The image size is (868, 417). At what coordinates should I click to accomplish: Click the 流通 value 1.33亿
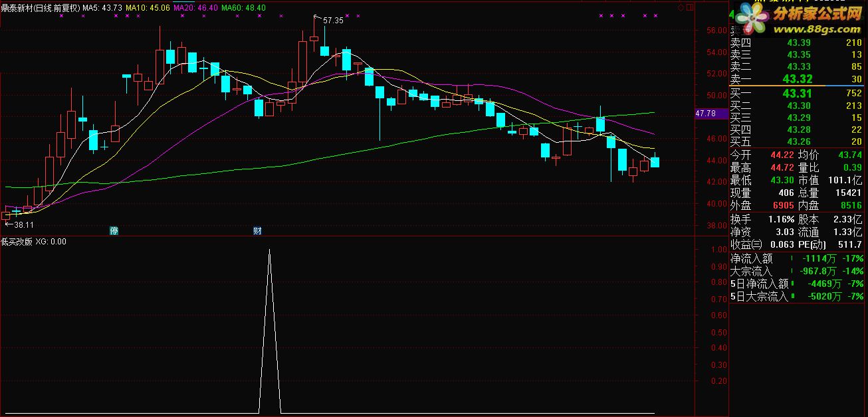point(848,232)
